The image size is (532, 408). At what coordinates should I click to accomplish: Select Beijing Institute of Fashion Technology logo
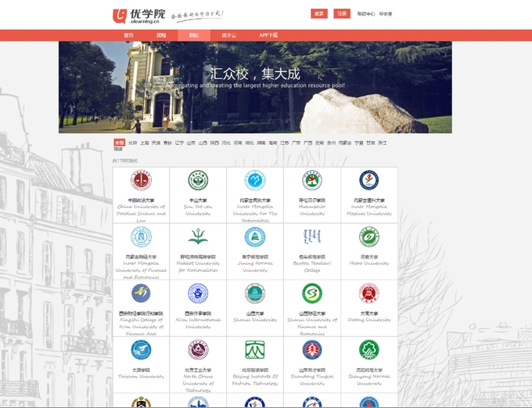click(255, 350)
